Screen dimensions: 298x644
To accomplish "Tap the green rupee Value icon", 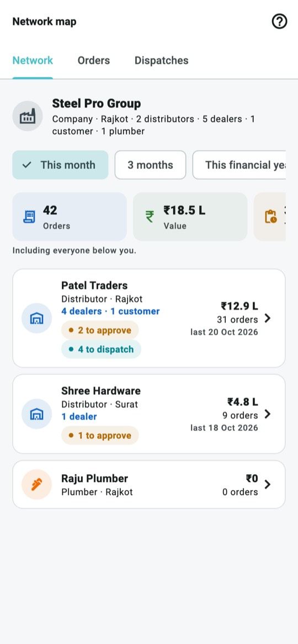I will click(x=150, y=217).
